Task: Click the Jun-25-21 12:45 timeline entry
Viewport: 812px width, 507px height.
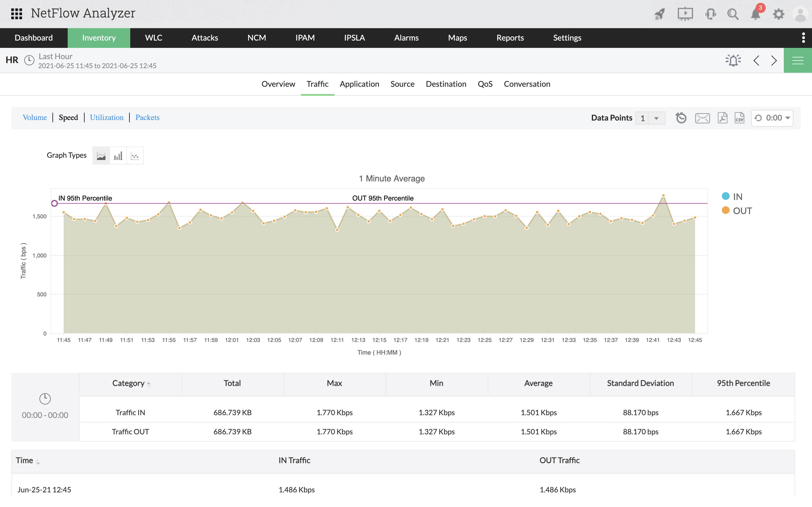Action: [45, 490]
